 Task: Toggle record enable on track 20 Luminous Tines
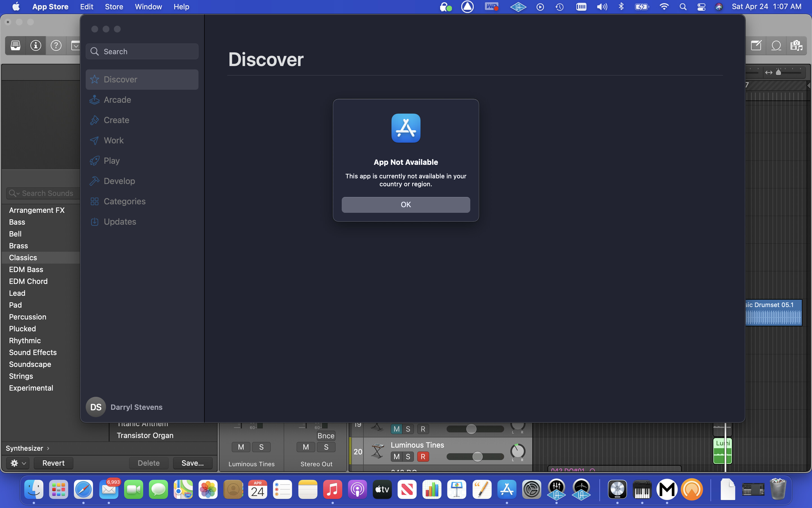[x=423, y=457]
